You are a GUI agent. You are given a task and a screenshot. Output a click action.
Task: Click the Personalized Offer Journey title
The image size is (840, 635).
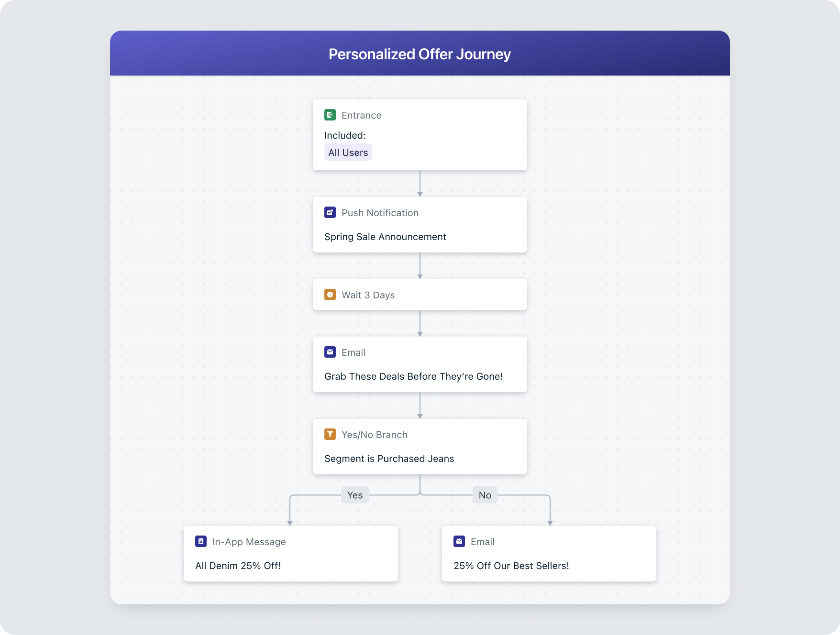coord(420,54)
